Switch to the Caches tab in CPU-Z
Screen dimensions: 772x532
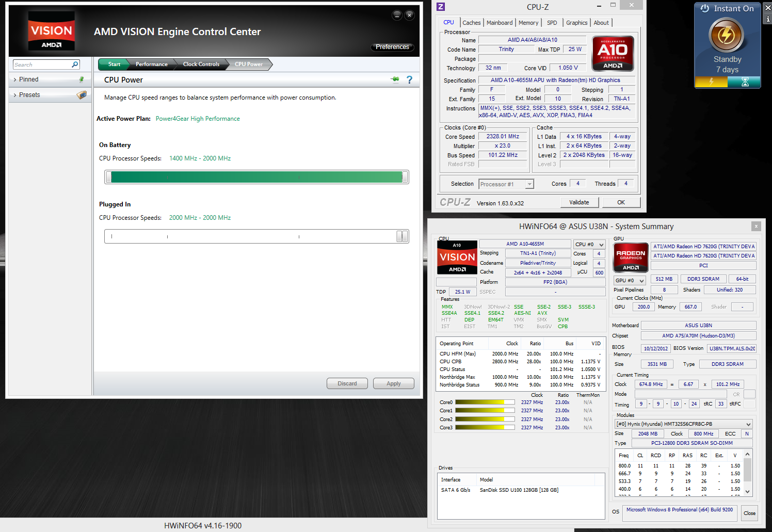(x=471, y=23)
